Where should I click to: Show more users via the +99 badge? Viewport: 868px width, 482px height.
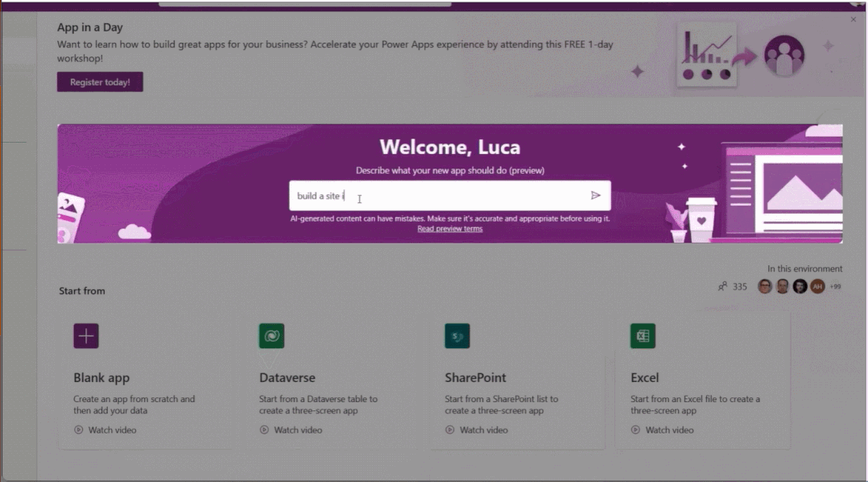tap(835, 286)
